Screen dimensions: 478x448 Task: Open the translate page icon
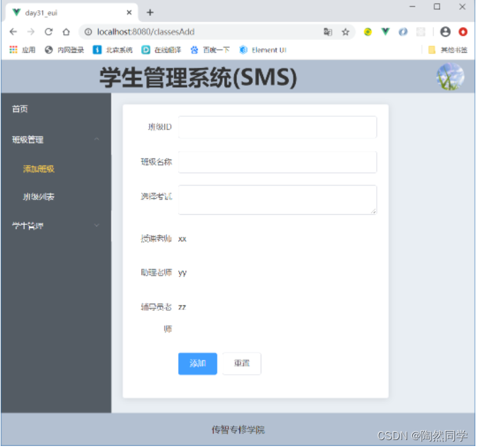[x=328, y=32]
